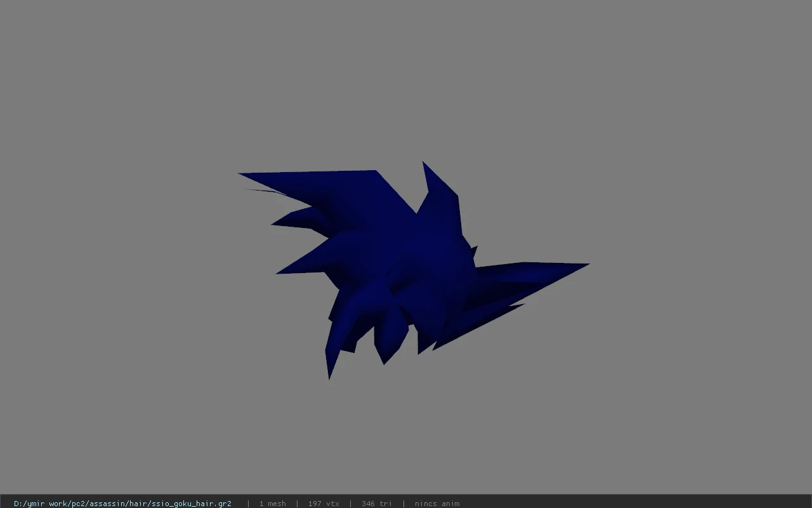Click the "1 mesh" status entry
The height and width of the screenshot is (508, 812).
coord(273,504)
